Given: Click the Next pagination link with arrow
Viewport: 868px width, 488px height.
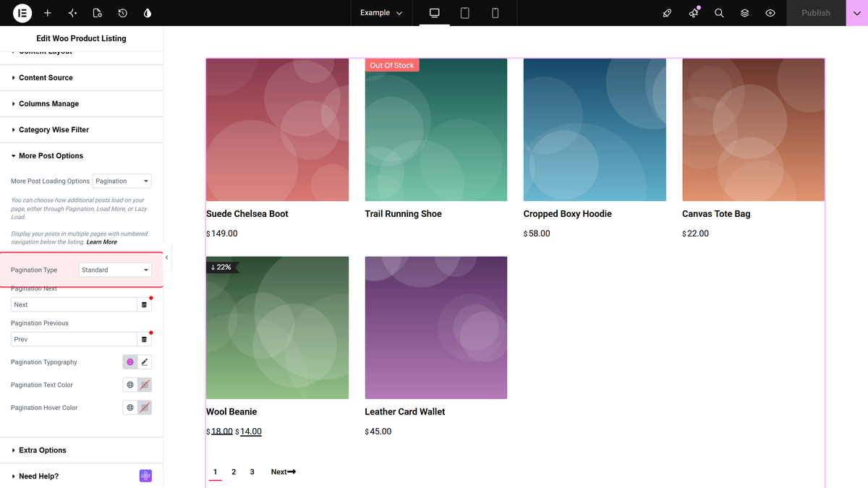Looking at the screenshot, I should (x=284, y=472).
